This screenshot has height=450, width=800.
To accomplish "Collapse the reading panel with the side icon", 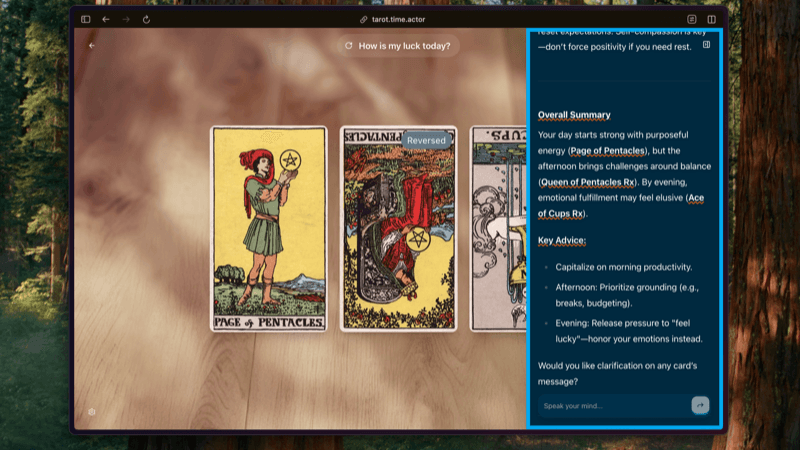I will click(x=706, y=45).
